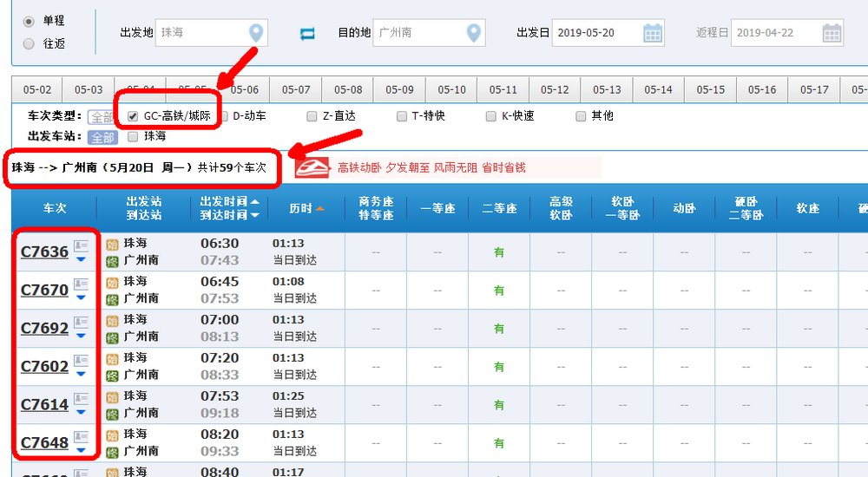Swap departure and destination stations
The height and width of the screenshot is (477, 868).
[x=307, y=34]
